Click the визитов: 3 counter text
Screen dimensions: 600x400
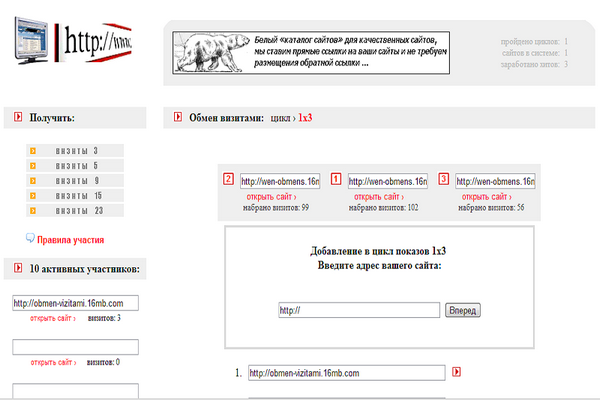[x=104, y=318]
